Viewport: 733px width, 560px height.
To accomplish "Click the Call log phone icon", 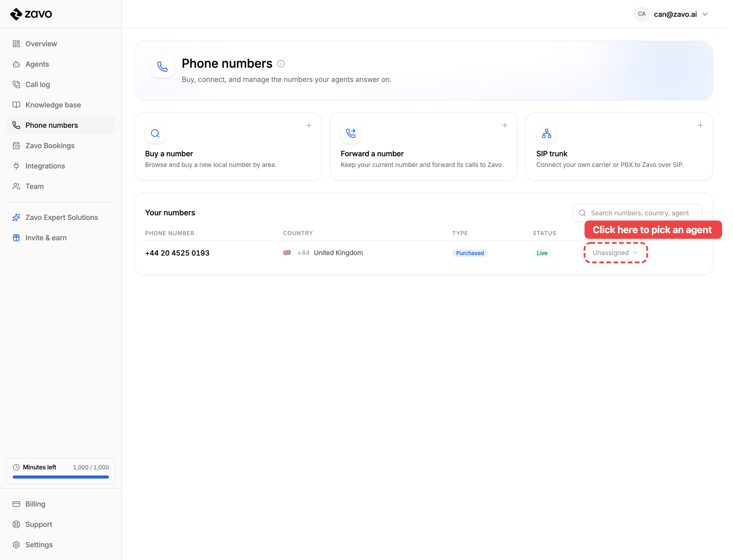I will [16, 85].
